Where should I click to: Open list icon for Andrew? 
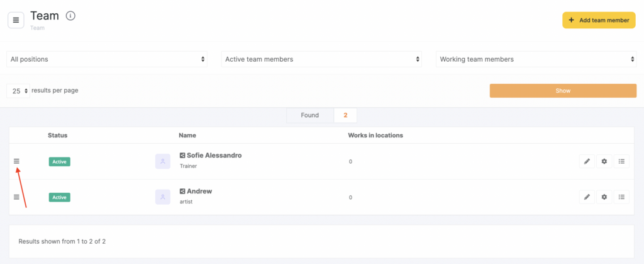[x=621, y=197]
